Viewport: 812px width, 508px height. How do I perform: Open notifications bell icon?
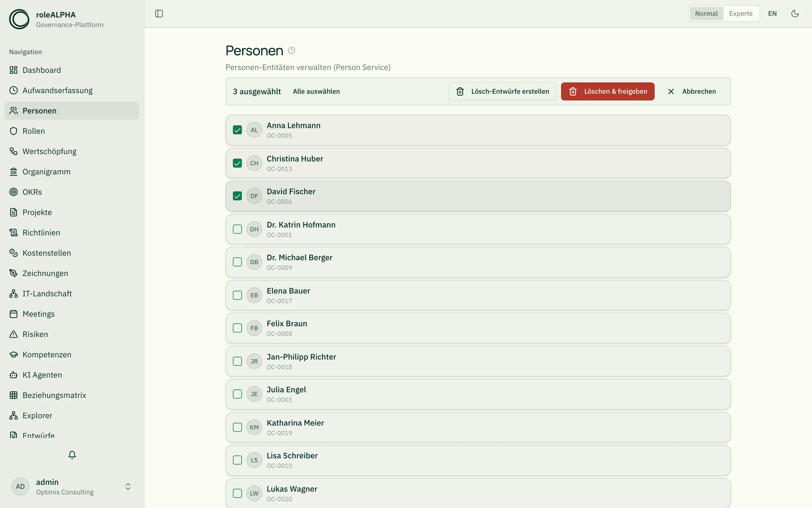point(72,455)
